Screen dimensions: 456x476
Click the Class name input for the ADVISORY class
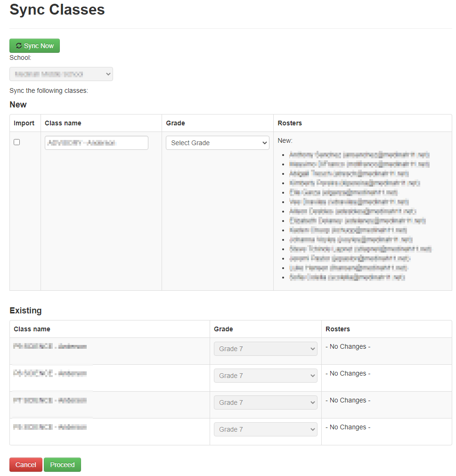(96, 143)
